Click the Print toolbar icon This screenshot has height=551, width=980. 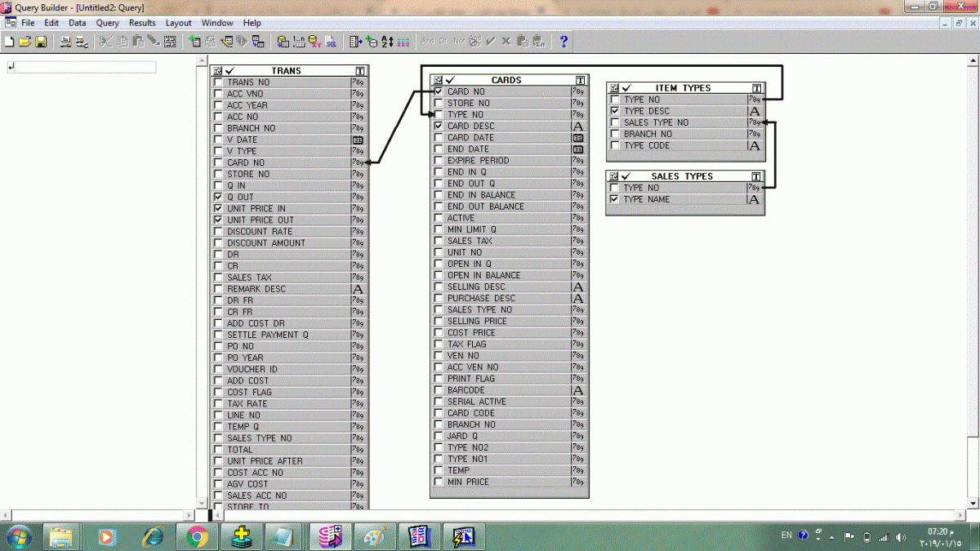[65, 42]
